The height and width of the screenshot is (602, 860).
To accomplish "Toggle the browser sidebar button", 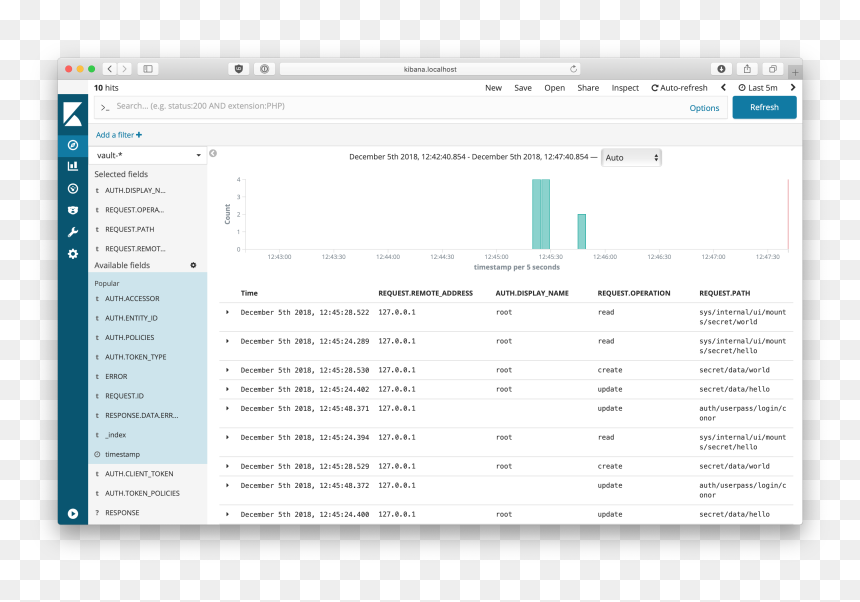I will [x=148, y=69].
